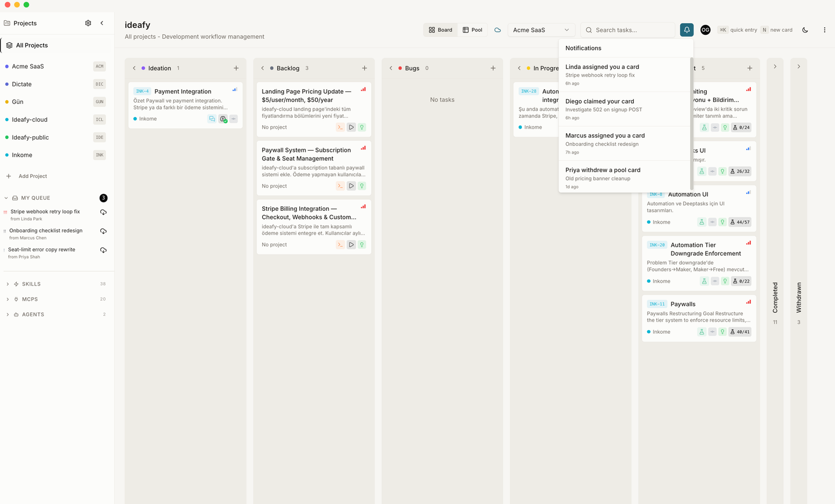Expand the SKILLS section

pyautogui.click(x=8, y=284)
